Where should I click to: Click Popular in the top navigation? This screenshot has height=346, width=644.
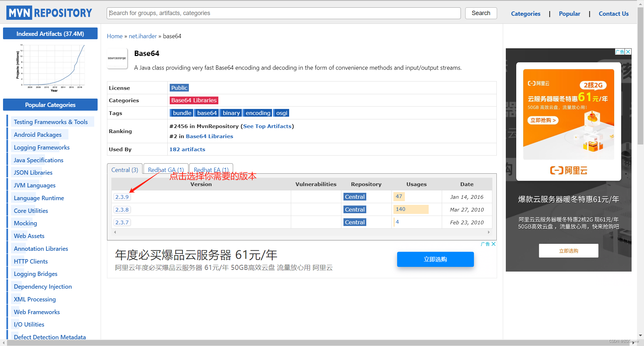click(x=569, y=13)
